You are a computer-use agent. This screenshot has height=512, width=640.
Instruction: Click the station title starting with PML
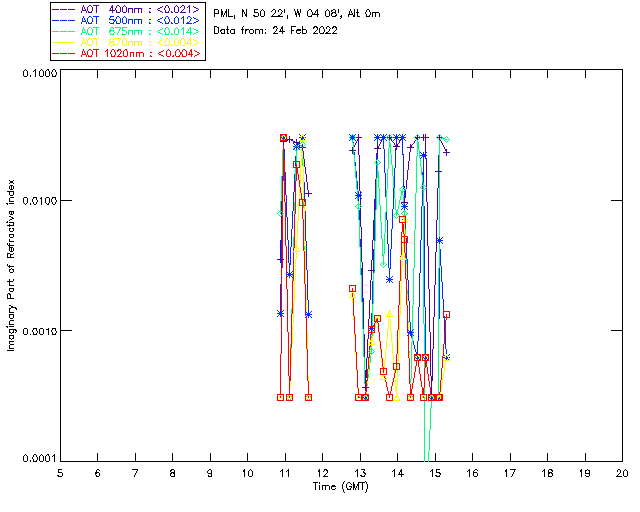(x=296, y=14)
